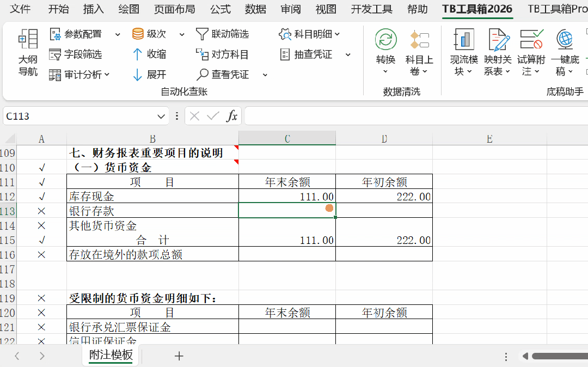Open 现流模块 cash flow module
This screenshot has width=588, height=367.
point(464,52)
